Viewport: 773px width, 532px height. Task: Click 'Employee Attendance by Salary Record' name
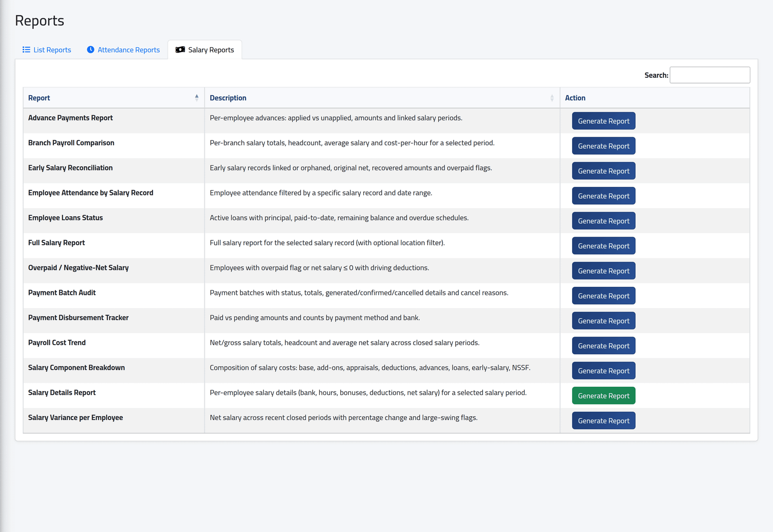coord(91,193)
